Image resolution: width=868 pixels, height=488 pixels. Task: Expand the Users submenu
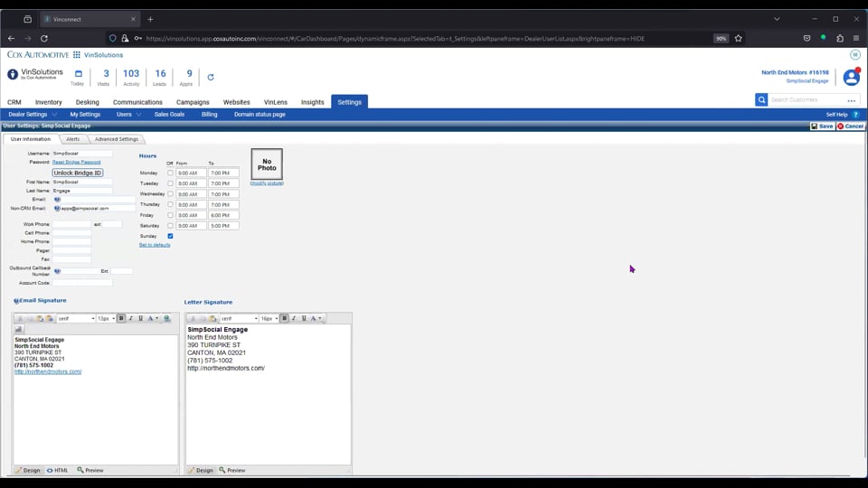click(x=138, y=115)
